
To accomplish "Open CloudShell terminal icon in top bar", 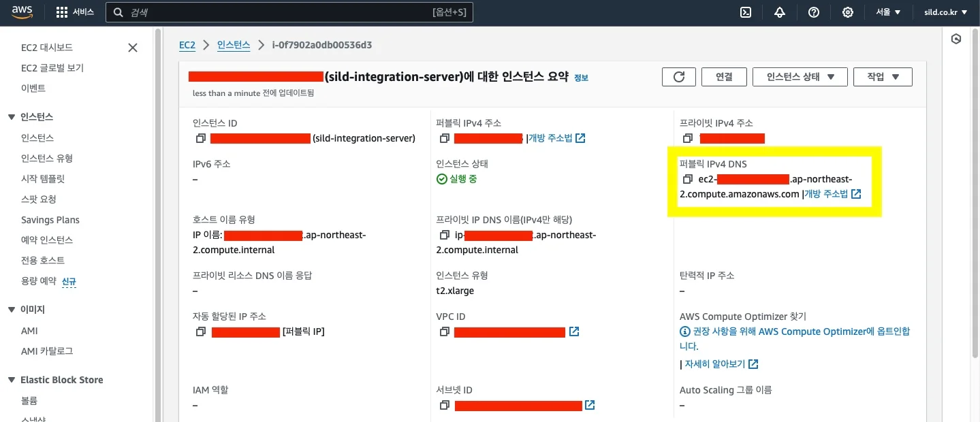I will 746,12.
